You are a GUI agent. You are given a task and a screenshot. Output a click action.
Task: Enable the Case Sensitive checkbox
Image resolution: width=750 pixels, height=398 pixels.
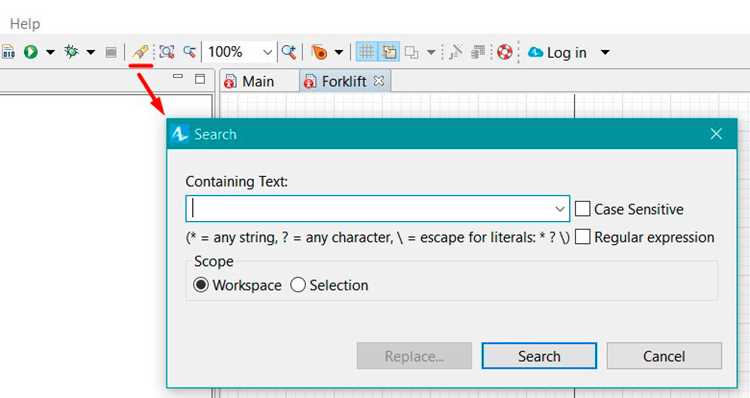[x=582, y=209]
